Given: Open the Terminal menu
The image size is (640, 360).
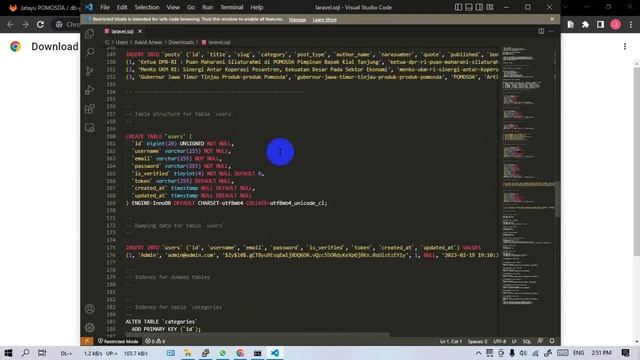Looking at the screenshot, I should pos(231,7).
